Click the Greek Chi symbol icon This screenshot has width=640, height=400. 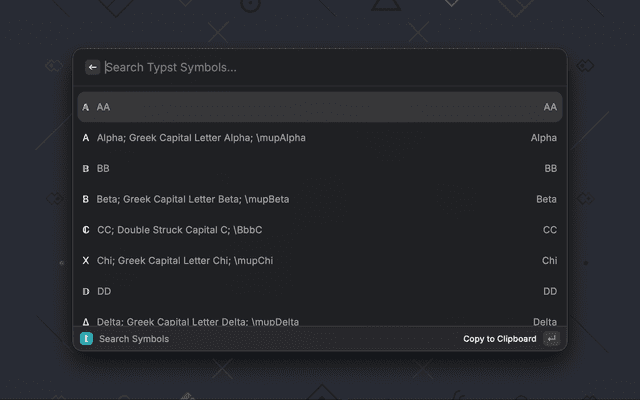(x=86, y=261)
